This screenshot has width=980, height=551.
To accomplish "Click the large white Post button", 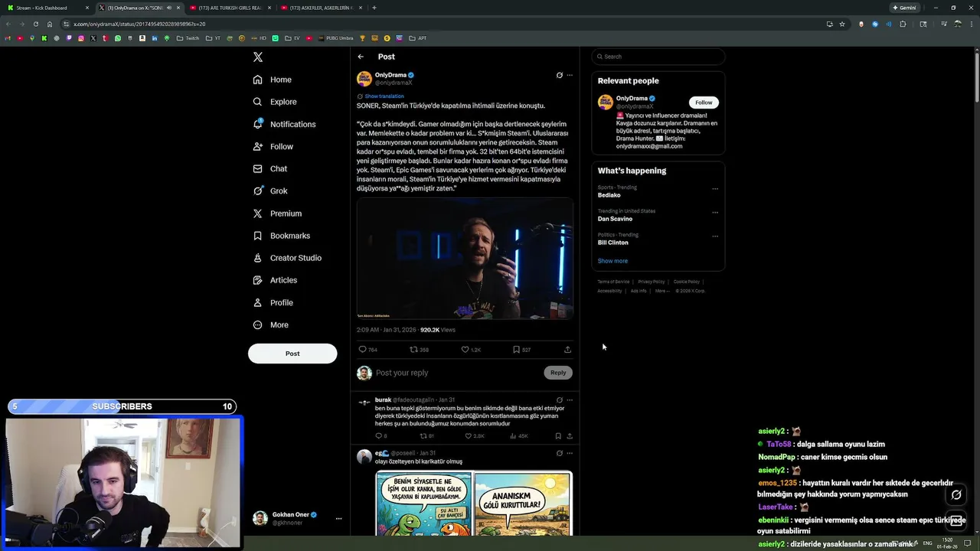I will click(292, 354).
